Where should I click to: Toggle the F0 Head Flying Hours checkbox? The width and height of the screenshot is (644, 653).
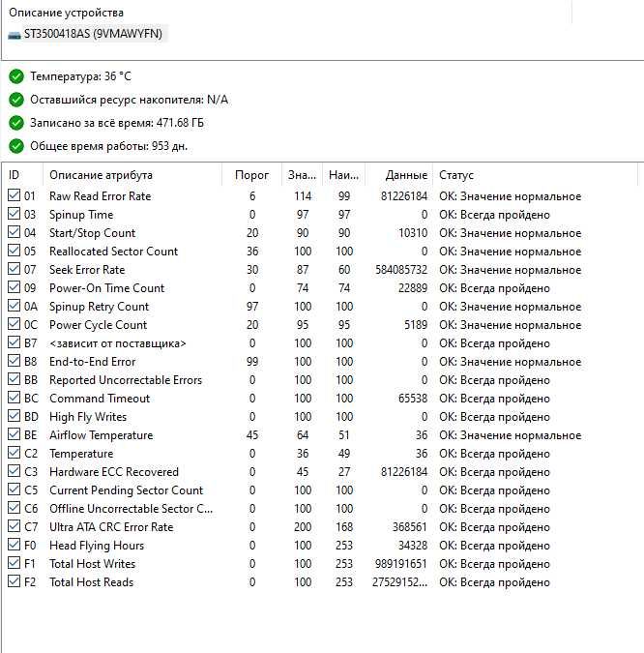coord(14,545)
